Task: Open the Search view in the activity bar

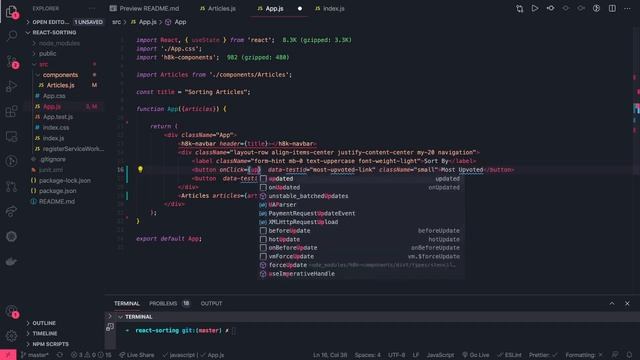Action: [11, 36]
